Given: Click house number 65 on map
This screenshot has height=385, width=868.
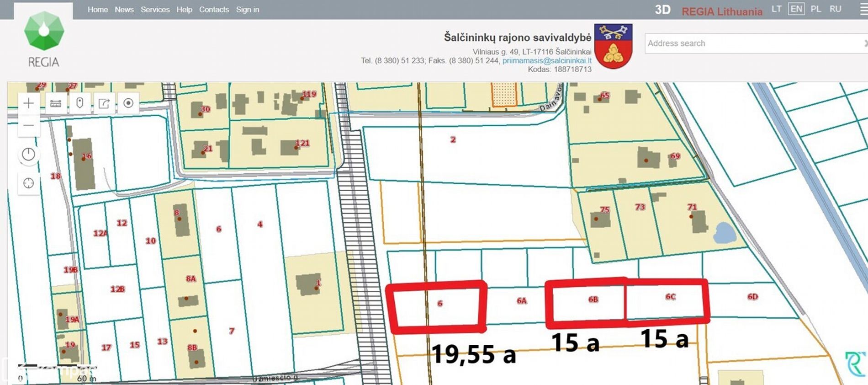Looking at the screenshot, I should click(x=605, y=95).
